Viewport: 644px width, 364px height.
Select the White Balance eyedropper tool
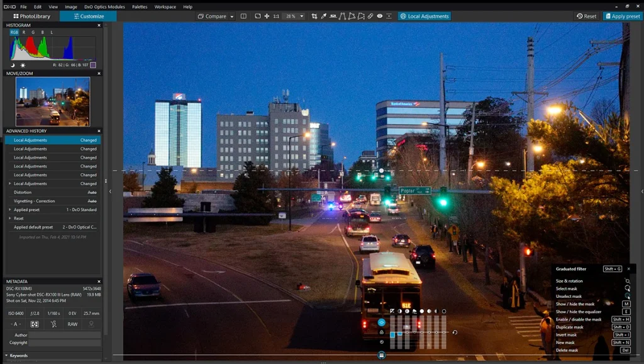tap(324, 16)
